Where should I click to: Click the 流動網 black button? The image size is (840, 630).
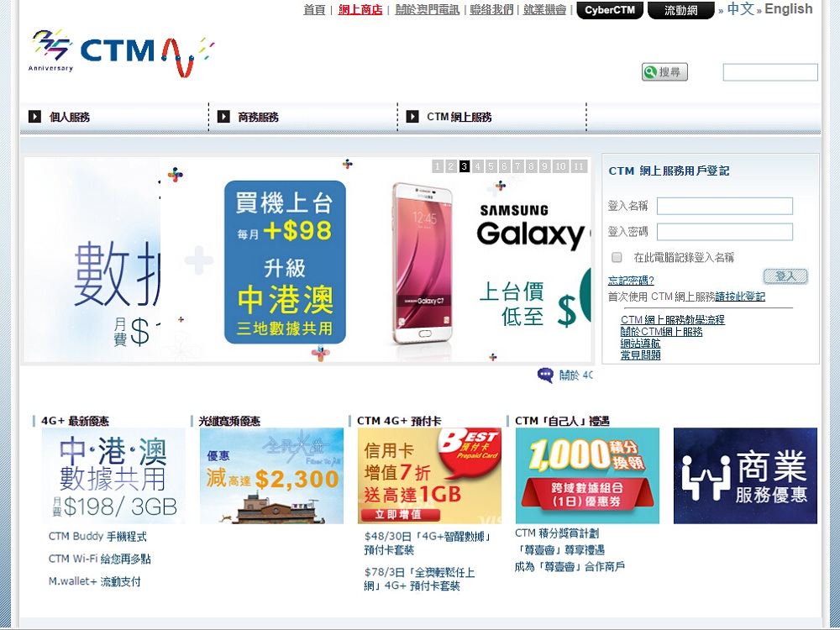[x=681, y=10]
